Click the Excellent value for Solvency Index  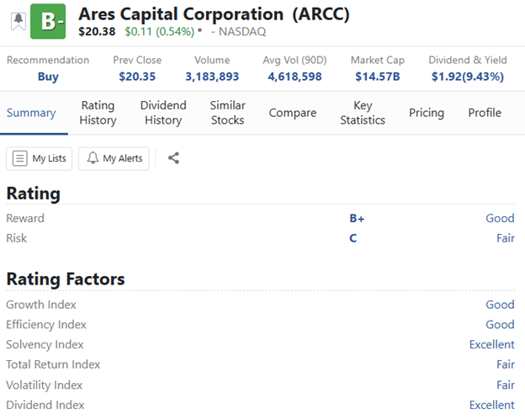click(491, 344)
